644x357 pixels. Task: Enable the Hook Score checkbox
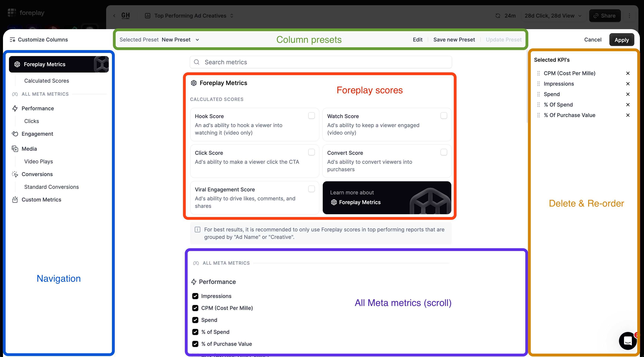coord(312,116)
